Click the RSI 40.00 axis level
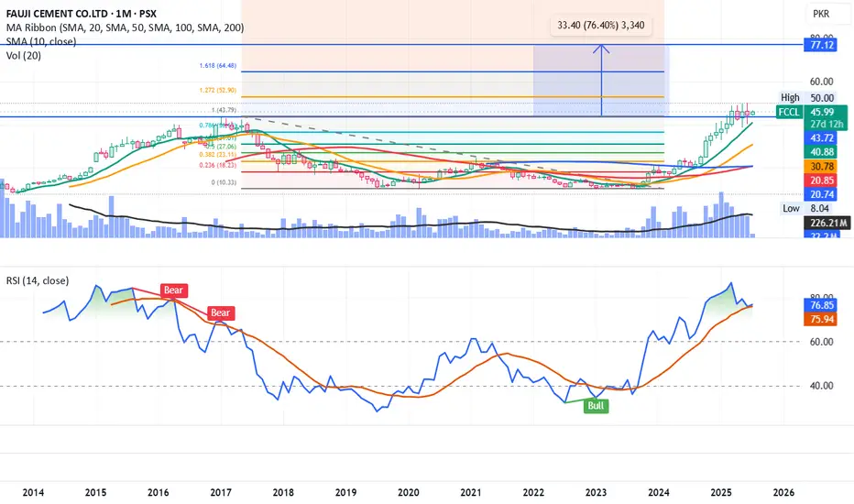Screen dimensions: 854x504 click(821, 386)
